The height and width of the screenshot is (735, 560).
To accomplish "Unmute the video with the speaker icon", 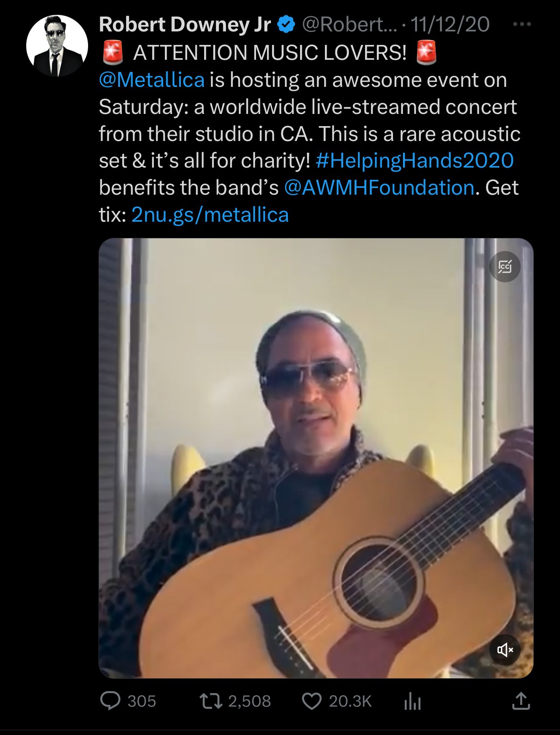I will [x=505, y=650].
